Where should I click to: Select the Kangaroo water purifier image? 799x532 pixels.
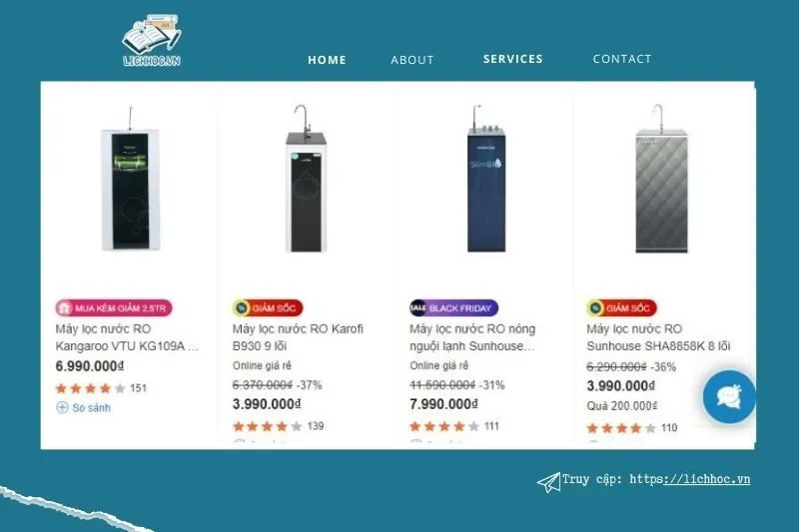130,180
